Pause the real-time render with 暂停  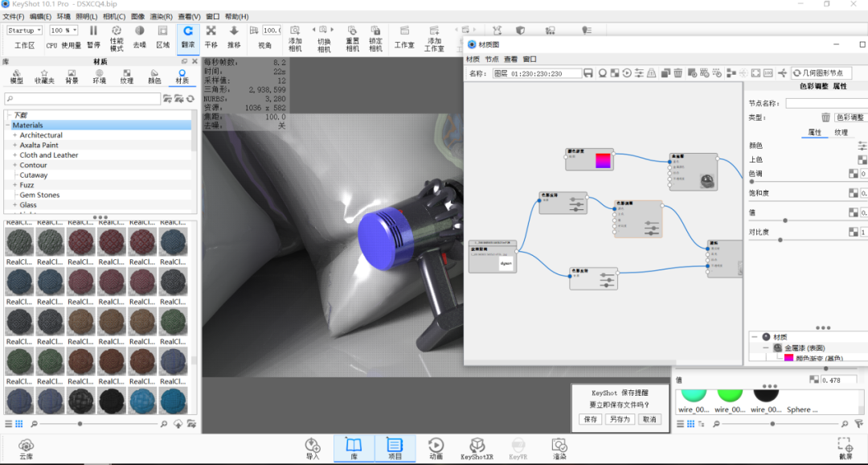pos(93,38)
